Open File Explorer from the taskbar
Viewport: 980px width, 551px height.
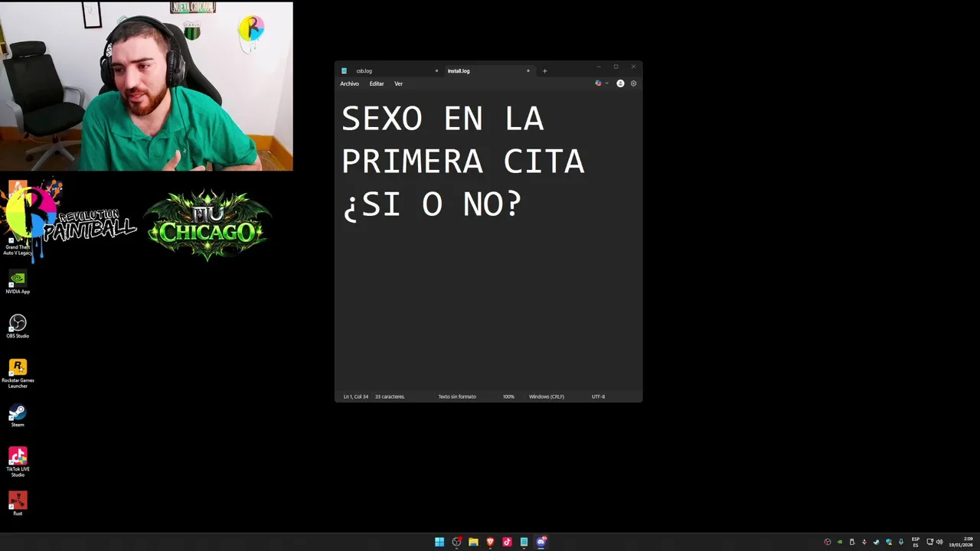coord(473,542)
